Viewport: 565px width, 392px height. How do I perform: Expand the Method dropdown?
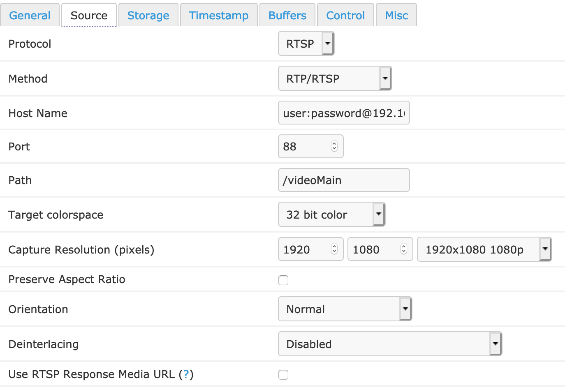(385, 78)
